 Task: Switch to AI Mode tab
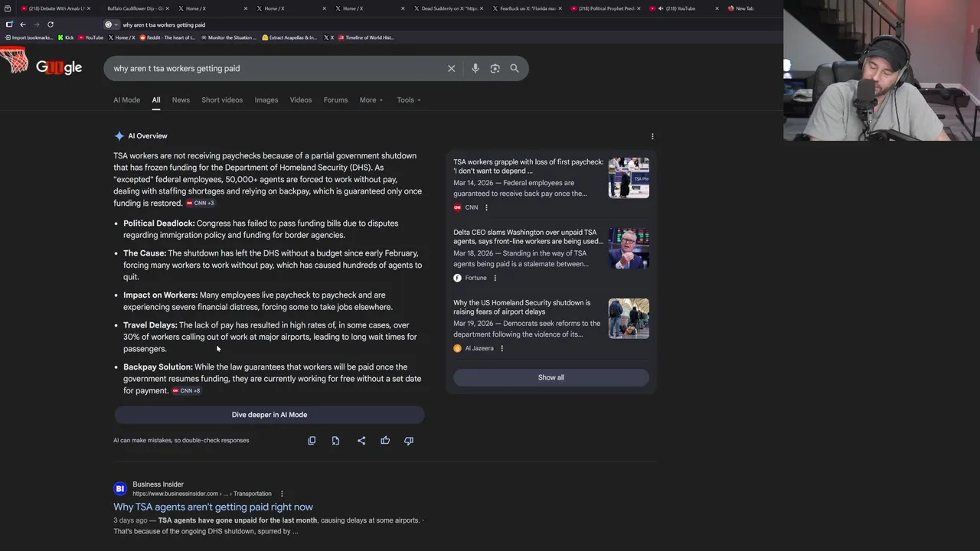[x=127, y=100]
